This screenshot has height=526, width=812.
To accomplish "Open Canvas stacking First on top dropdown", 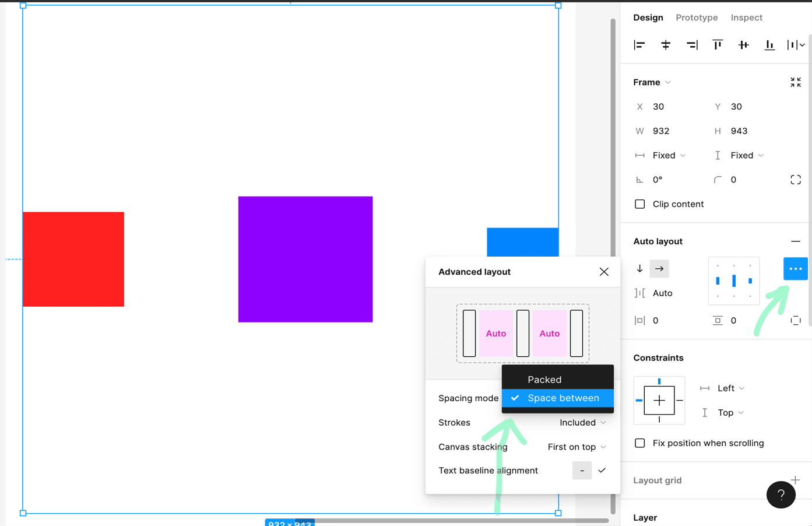I will tap(577, 447).
